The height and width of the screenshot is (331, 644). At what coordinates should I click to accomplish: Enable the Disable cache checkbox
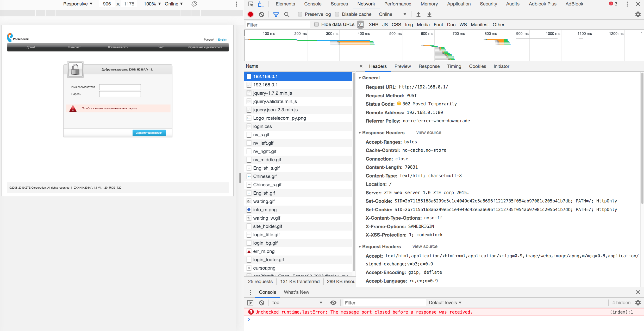(337, 14)
